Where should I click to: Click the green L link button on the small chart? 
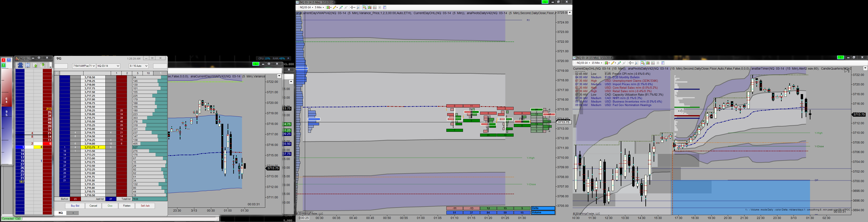tap(256, 64)
